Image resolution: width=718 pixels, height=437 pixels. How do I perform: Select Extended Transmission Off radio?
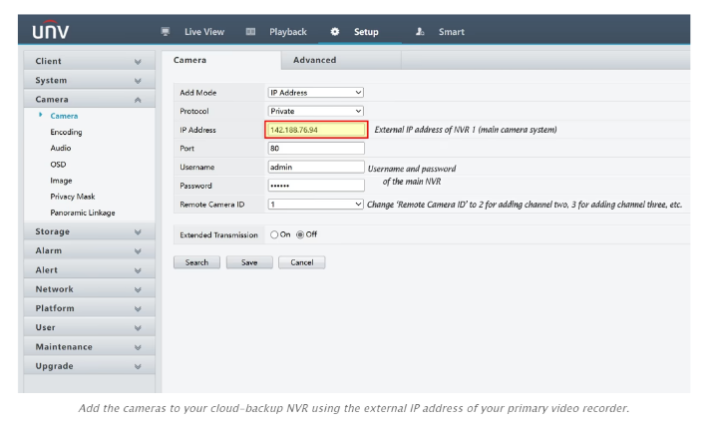[299, 234]
